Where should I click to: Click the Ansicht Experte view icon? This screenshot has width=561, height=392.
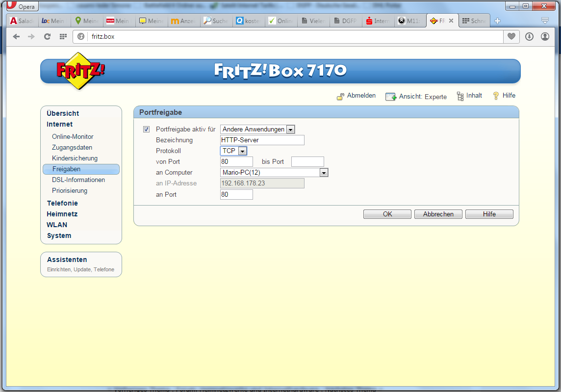(391, 97)
